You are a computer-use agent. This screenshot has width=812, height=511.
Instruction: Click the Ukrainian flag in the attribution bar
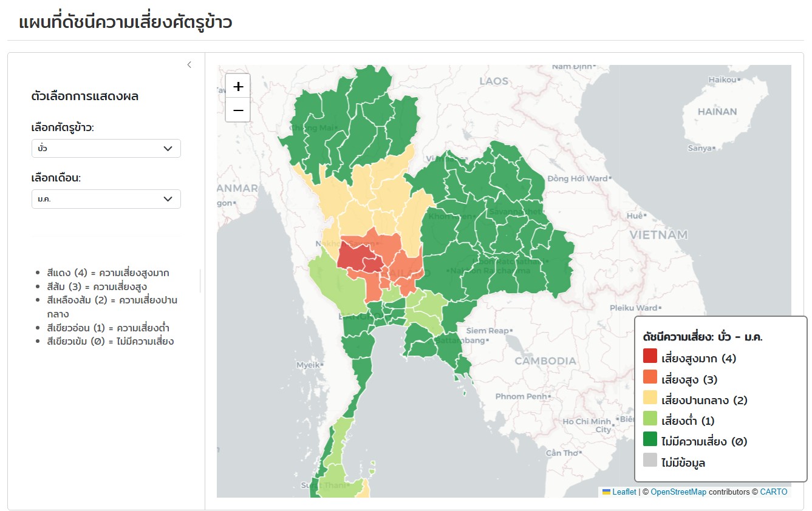coord(606,492)
